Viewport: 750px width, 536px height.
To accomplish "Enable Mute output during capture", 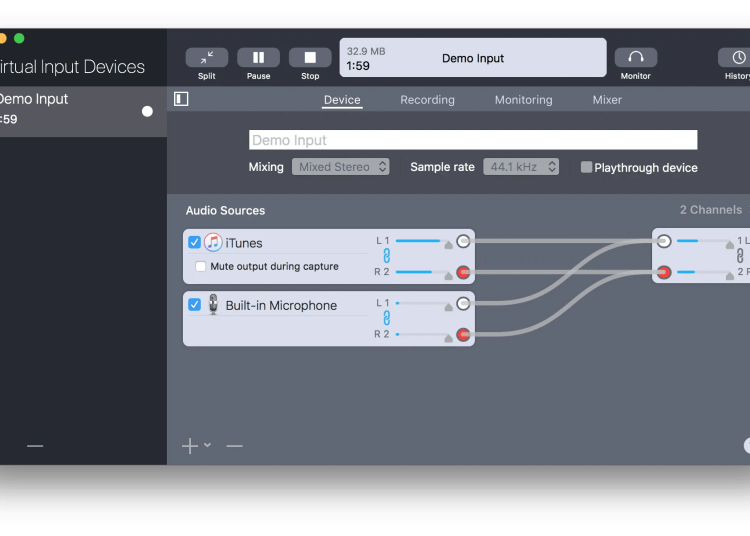I will point(201,267).
